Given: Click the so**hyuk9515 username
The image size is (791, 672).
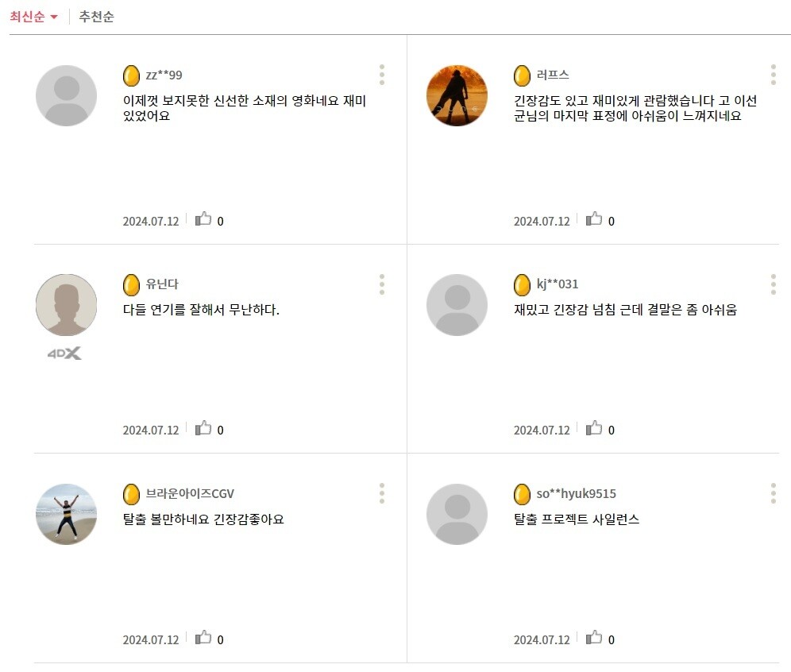Looking at the screenshot, I should (576, 494).
